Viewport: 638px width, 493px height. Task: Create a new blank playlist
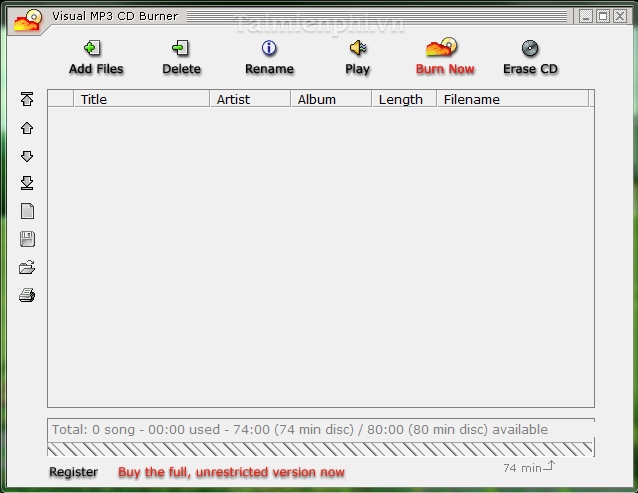click(x=27, y=211)
